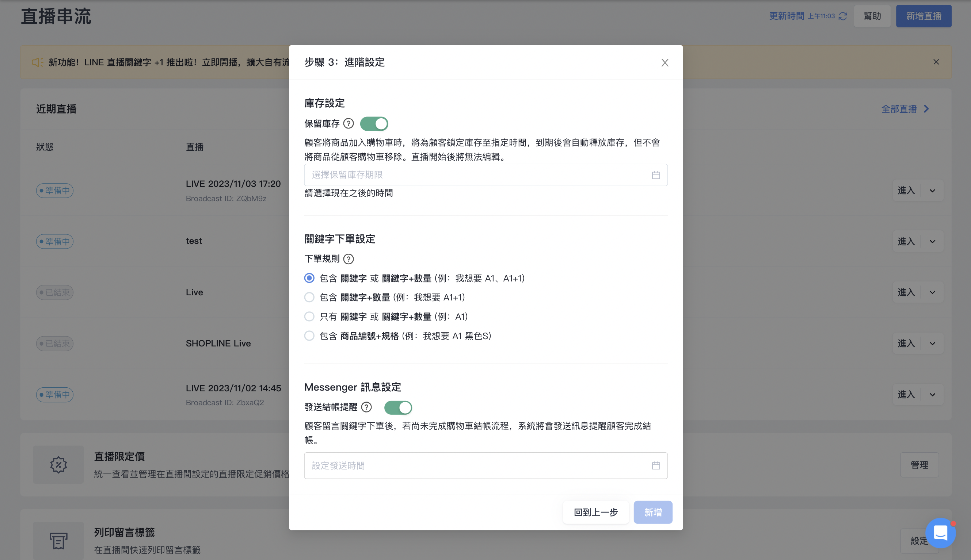The width and height of the screenshot is (971, 560).
Task: Dismiss the 新功能 announcement banner
Action: 936,62
